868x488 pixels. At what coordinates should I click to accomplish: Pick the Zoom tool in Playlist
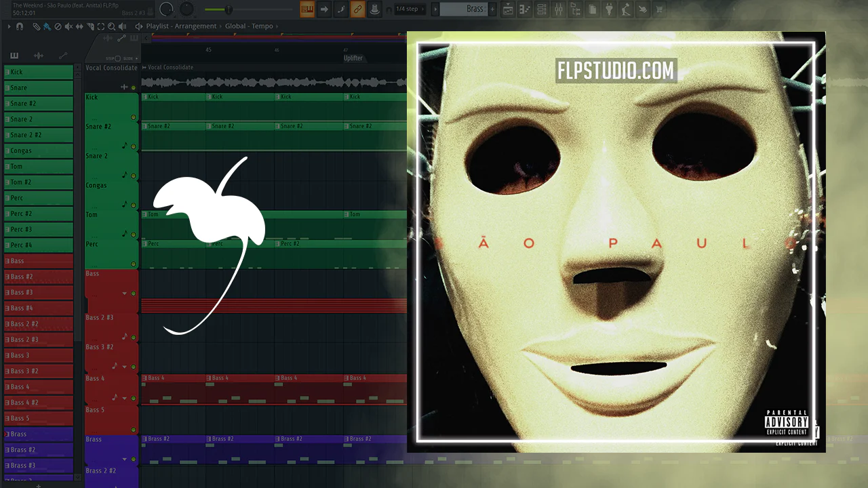tap(111, 26)
